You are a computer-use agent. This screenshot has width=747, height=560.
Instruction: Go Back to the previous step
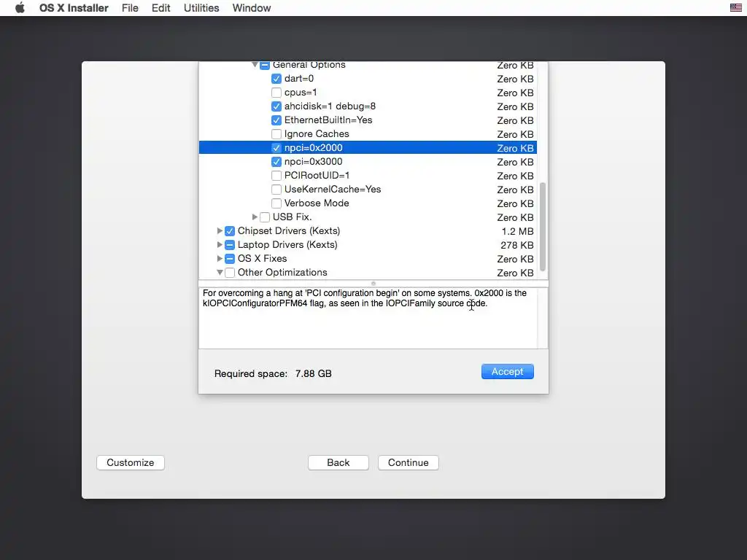point(338,462)
